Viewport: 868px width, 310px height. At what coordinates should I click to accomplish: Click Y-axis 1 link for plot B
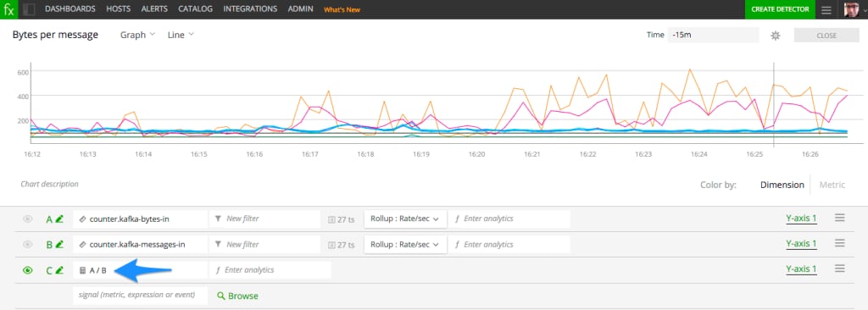click(x=801, y=244)
